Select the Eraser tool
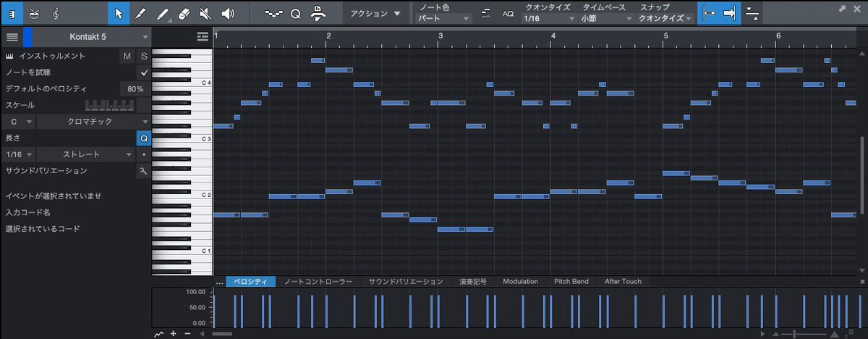Screen dimensions: 868x339 184,13
